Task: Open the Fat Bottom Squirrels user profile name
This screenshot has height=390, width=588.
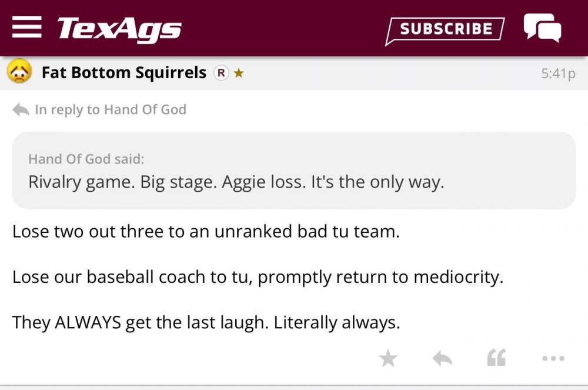Action: click(x=124, y=73)
